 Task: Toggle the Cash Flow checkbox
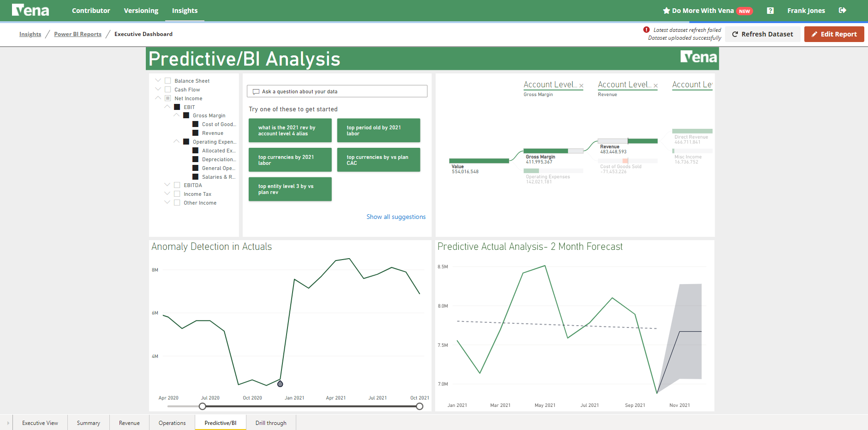168,90
